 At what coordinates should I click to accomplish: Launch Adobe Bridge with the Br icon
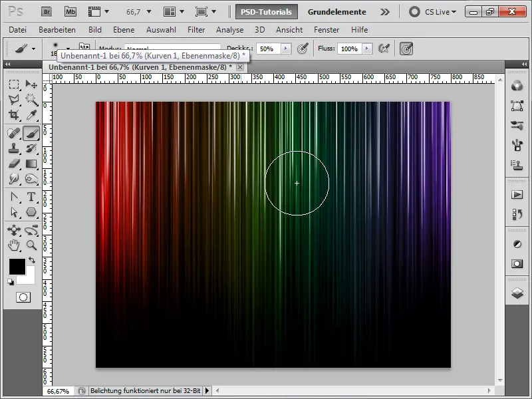(47, 12)
